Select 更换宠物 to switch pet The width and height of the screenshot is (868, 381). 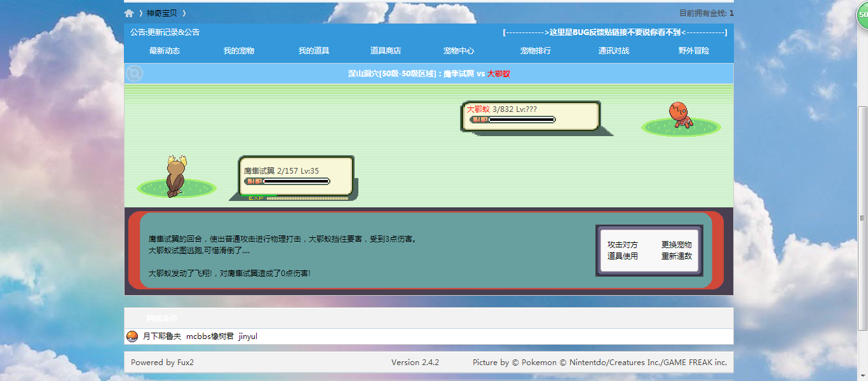(677, 245)
